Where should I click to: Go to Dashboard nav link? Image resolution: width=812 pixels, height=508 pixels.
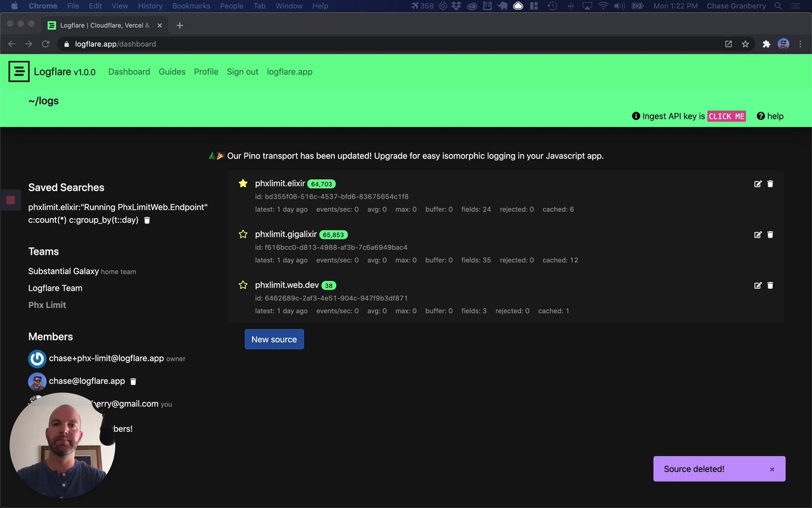pos(129,72)
